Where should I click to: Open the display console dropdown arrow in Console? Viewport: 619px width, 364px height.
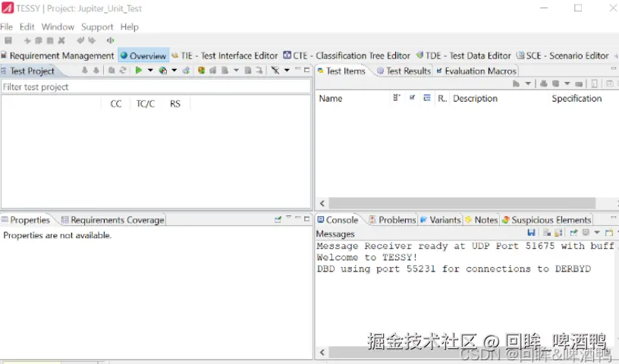[x=597, y=233]
